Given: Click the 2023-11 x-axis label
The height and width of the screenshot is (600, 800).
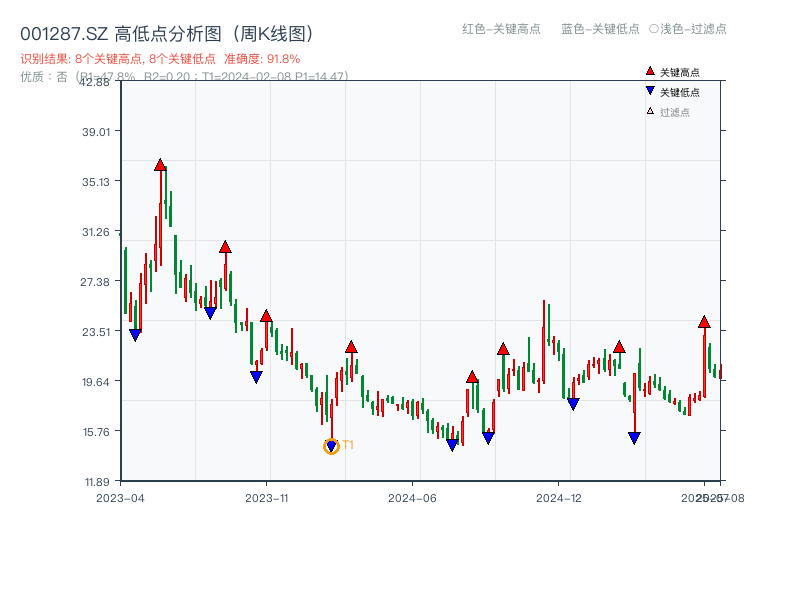Looking at the screenshot, I should point(267,498).
